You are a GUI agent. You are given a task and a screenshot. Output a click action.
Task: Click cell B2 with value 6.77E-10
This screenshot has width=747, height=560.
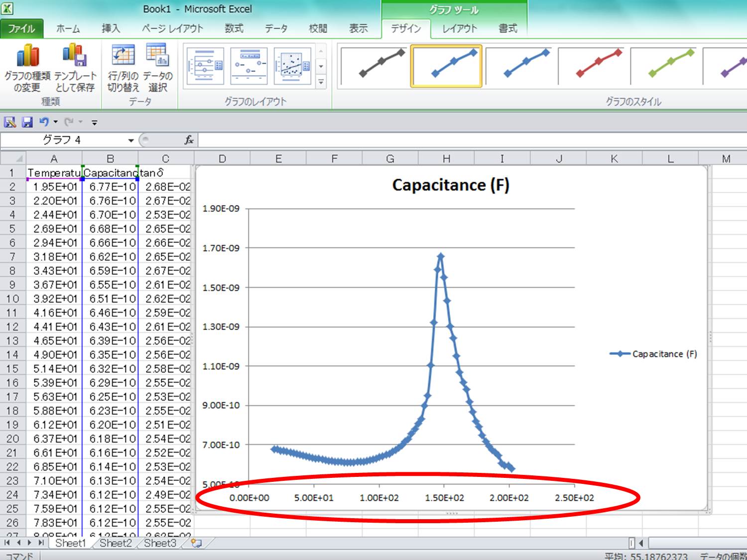tap(110, 187)
